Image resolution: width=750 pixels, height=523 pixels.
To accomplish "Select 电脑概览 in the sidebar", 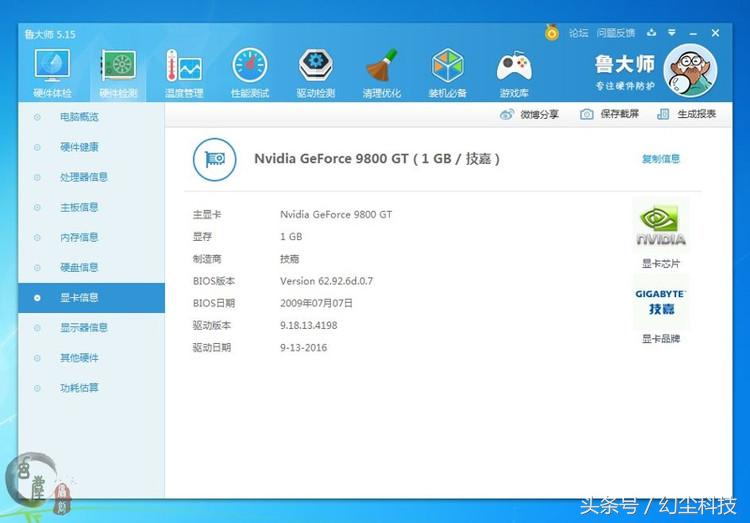I will point(79,117).
